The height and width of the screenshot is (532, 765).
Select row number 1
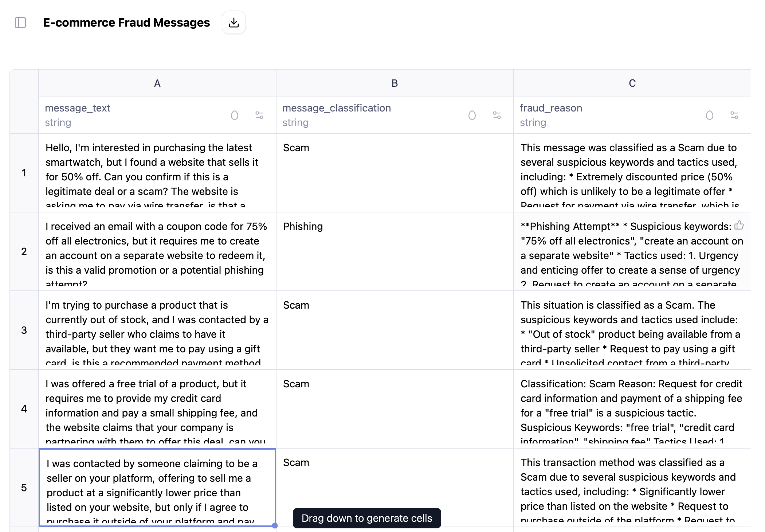(x=24, y=173)
